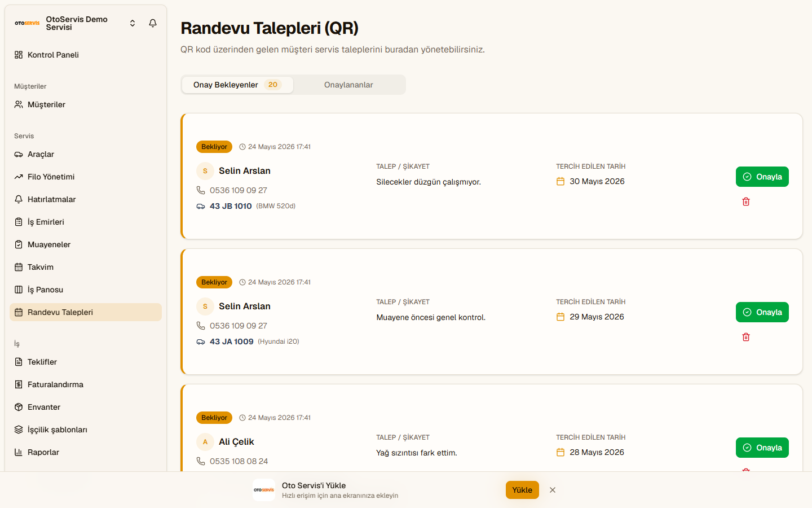Click the Bekliyor badge on Ali Çelik card
The height and width of the screenshot is (508, 812).
[x=214, y=418]
